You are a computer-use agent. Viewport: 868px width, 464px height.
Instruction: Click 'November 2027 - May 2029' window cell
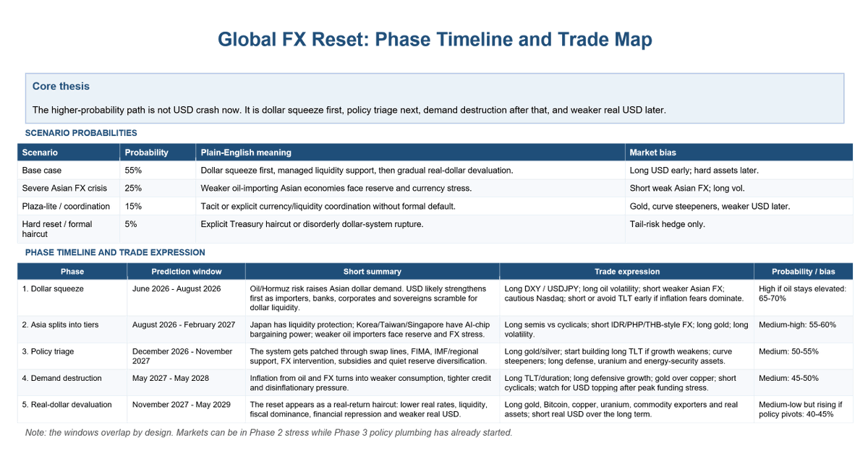(187, 410)
